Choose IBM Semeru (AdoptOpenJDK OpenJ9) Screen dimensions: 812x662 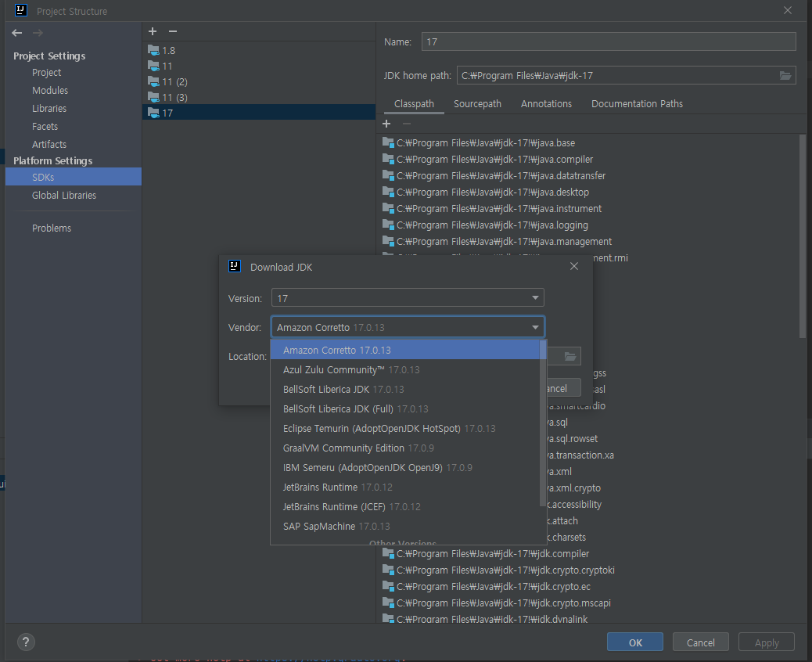pyautogui.click(x=405, y=468)
